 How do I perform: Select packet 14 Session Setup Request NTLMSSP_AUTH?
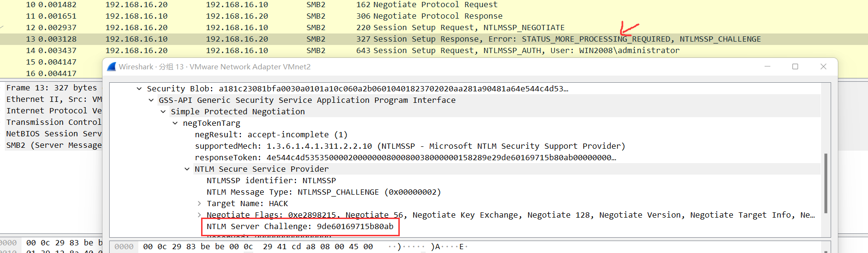coord(517,51)
